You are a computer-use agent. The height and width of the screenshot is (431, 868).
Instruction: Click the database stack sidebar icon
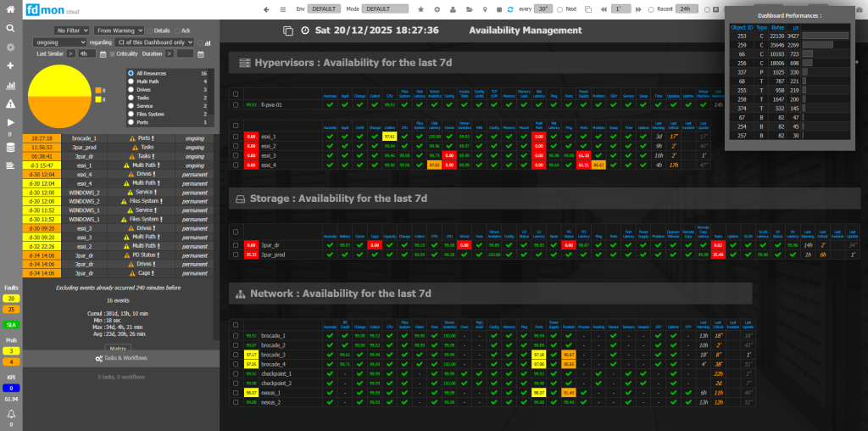coord(10,146)
